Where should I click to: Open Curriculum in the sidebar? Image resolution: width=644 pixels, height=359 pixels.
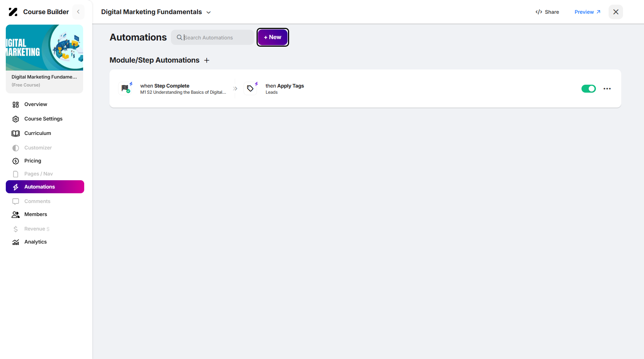coord(45,133)
